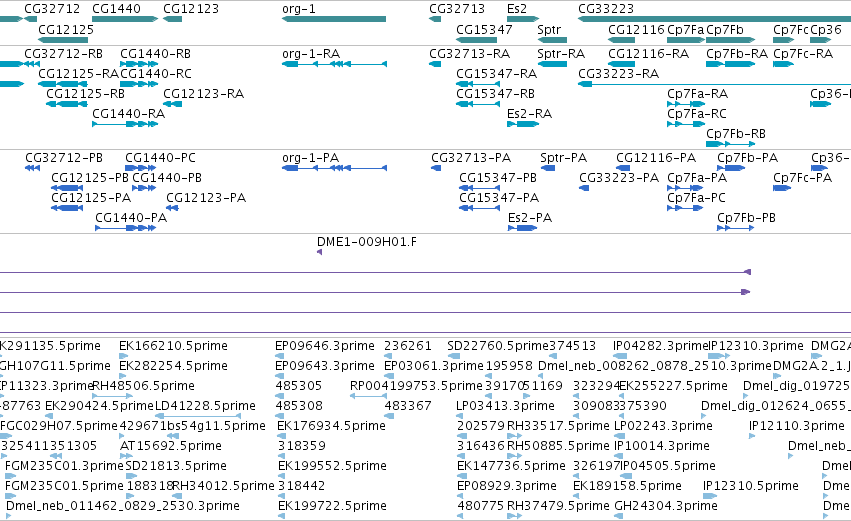Select the CG1440-RB transcript
Screen dimensions: 851x521
point(139,64)
